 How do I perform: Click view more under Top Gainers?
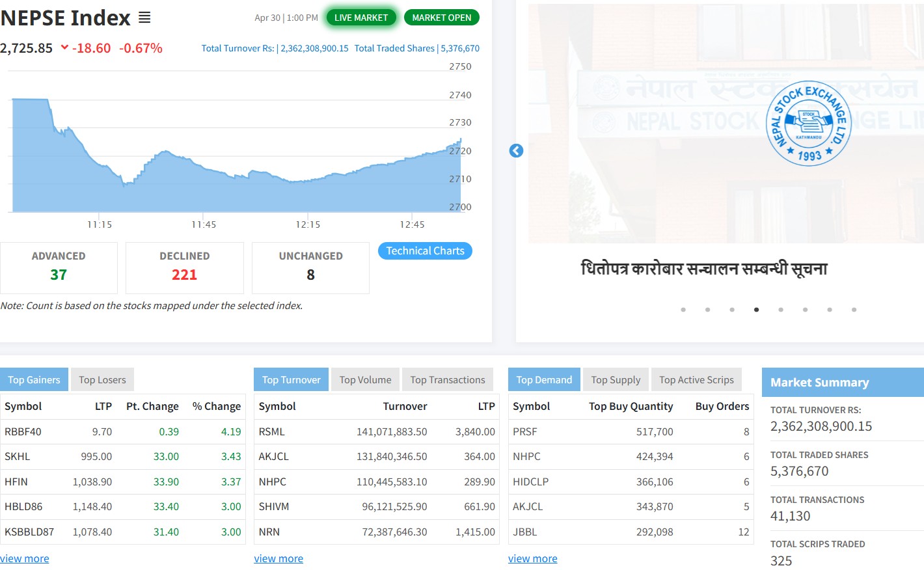point(25,558)
